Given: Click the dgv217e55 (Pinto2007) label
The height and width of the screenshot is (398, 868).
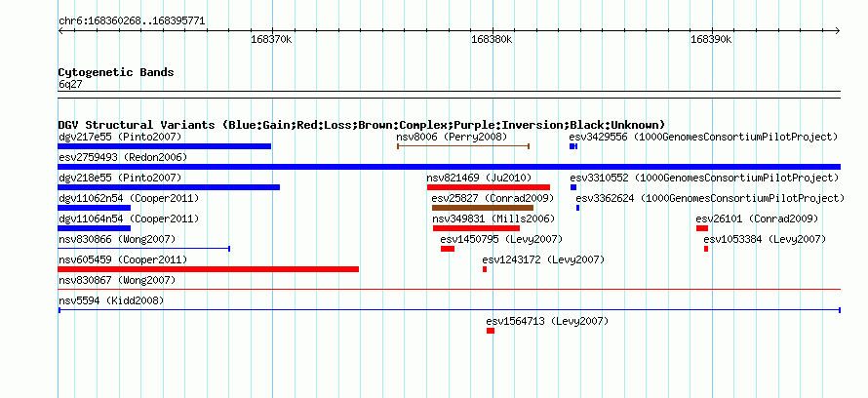Looking at the screenshot, I should 120,137.
